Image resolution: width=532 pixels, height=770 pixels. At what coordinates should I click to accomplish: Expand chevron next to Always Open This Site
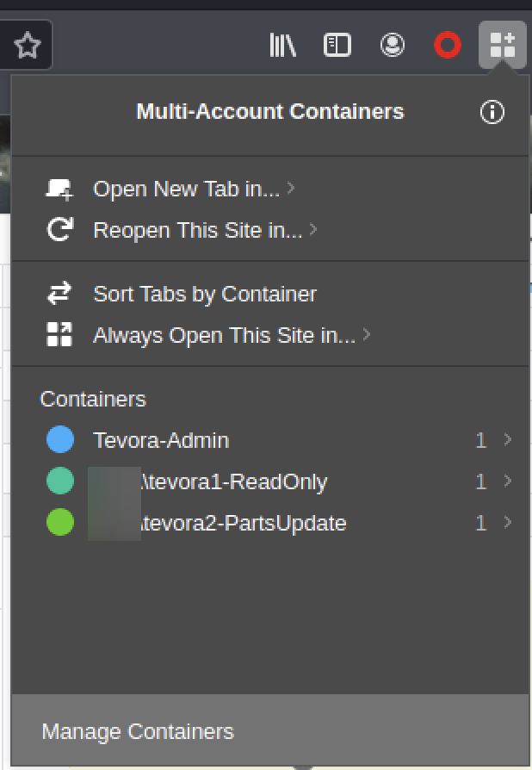click(366, 334)
